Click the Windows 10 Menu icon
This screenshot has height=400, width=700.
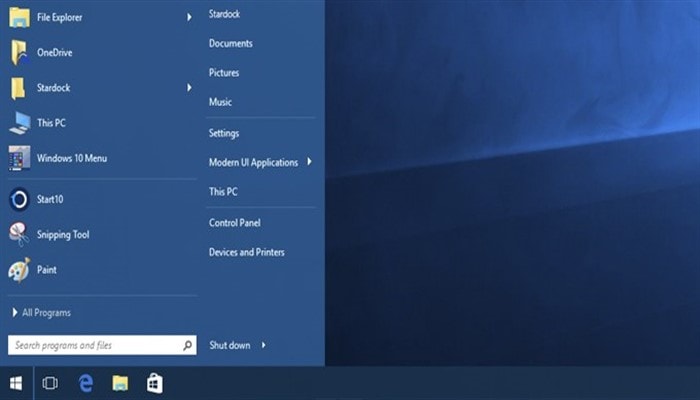19,158
